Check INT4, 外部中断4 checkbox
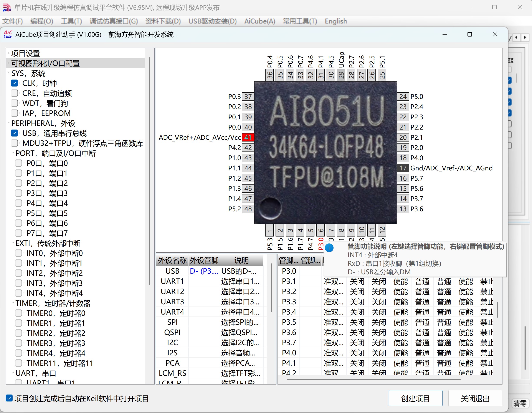This screenshot has height=413, width=532. pyautogui.click(x=18, y=293)
